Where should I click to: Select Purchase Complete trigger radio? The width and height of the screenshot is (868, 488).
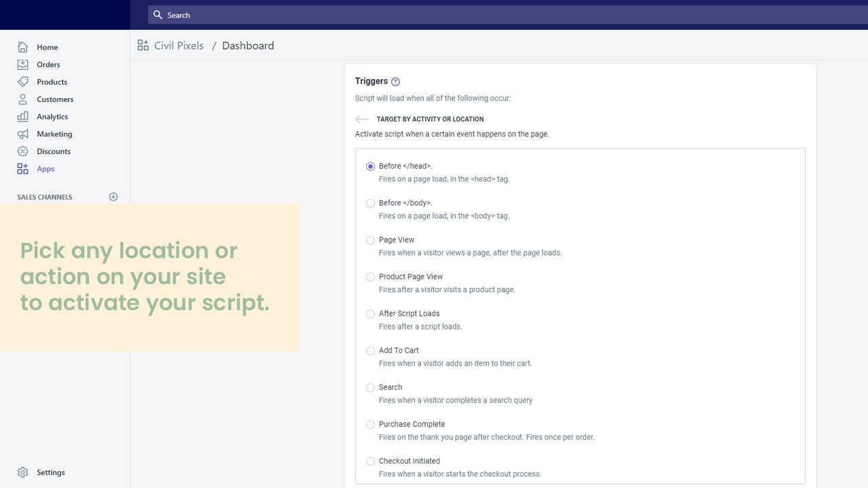tap(370, 424)
